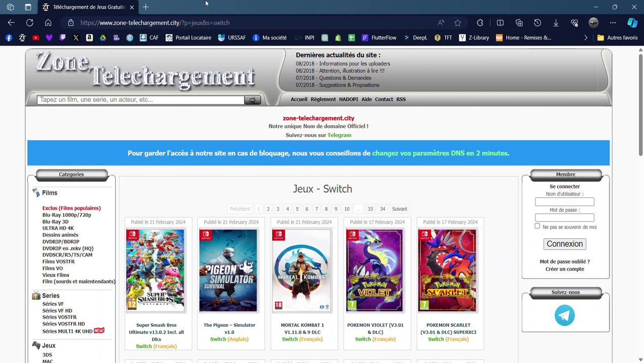Open the X (Twitter) bookmark icon
The image size is (644, 363).
76,37
